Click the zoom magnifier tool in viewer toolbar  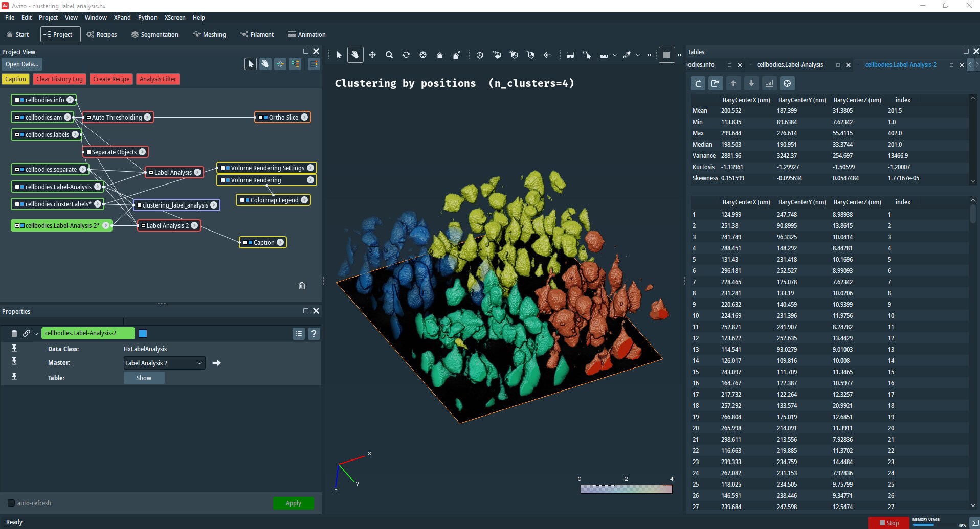[389, 55]
